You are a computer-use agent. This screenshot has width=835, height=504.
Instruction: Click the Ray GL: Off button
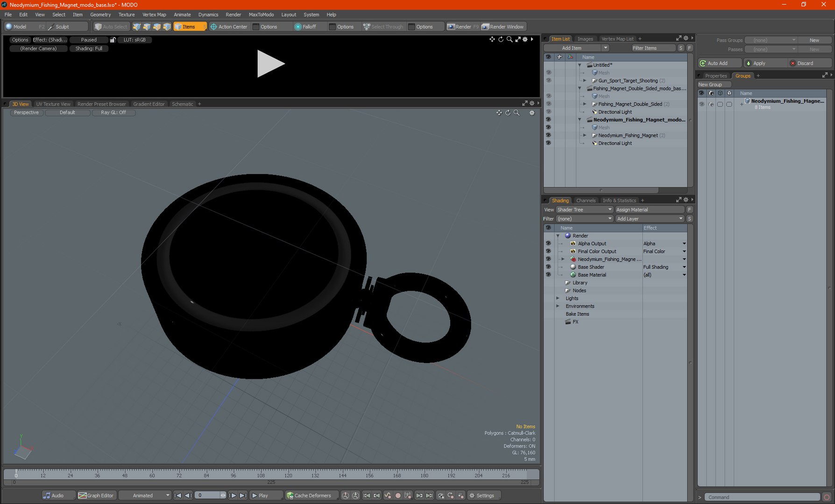[113, 112]
